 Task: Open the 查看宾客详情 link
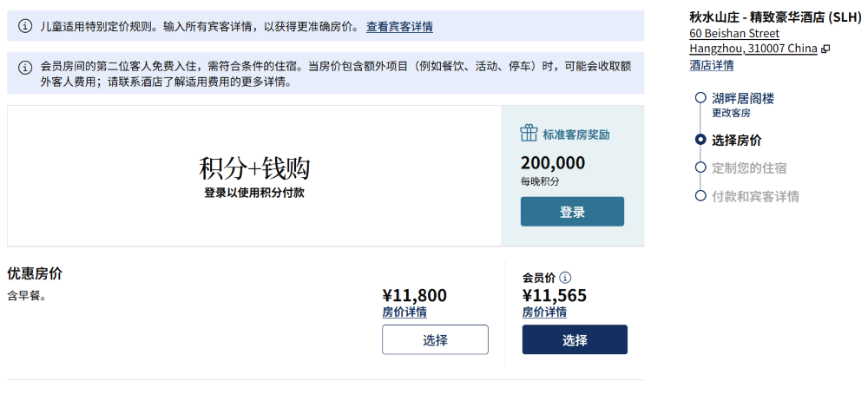(x=399, y=27)
